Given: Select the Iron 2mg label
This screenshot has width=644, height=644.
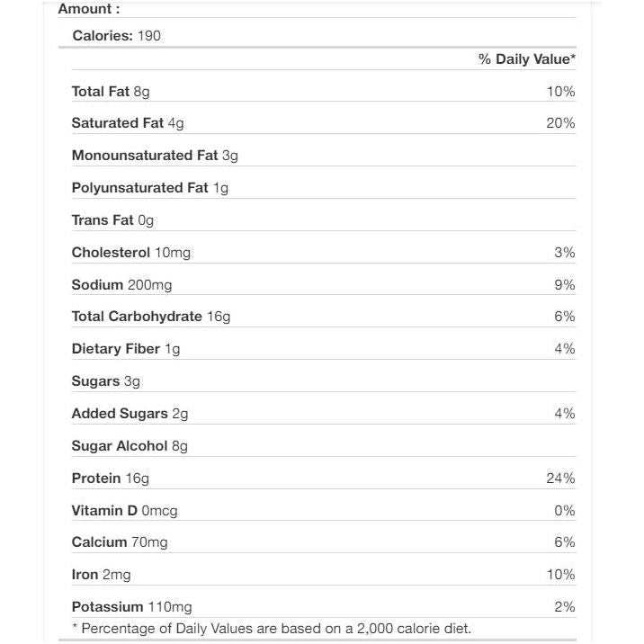Looking at the screenshot, I should [x=101, y=575].
